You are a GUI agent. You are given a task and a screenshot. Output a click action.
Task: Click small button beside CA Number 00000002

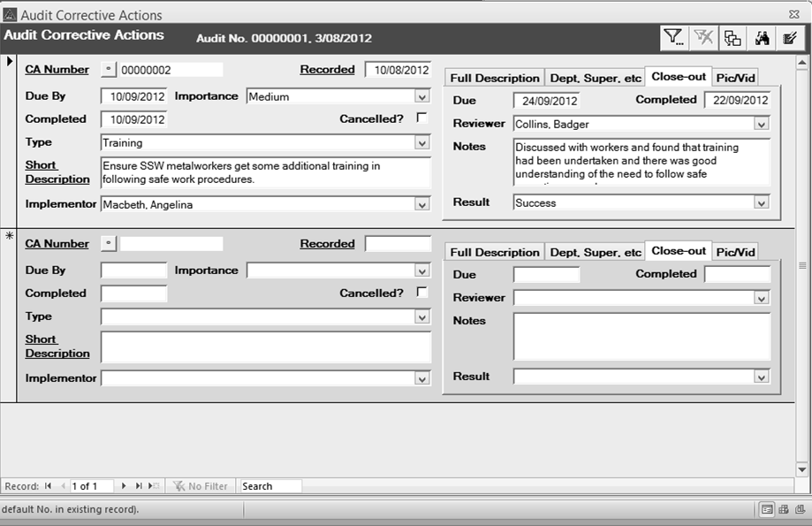coord(108,70)
